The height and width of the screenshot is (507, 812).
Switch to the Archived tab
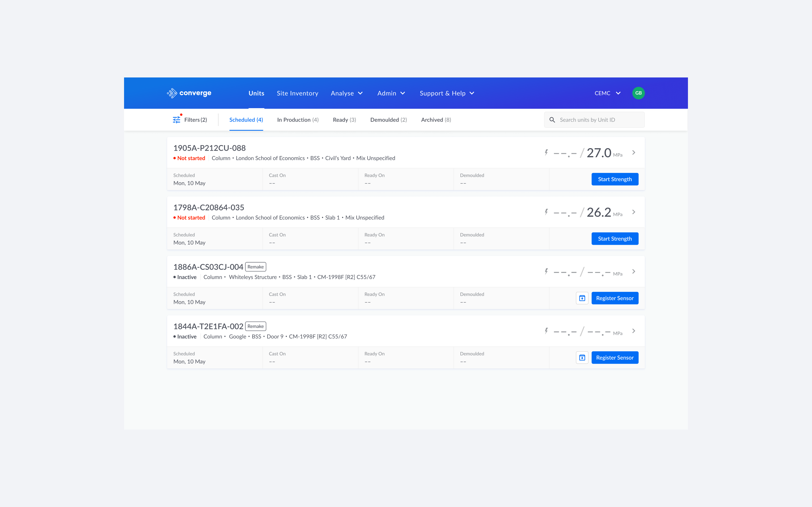point(436,120)
